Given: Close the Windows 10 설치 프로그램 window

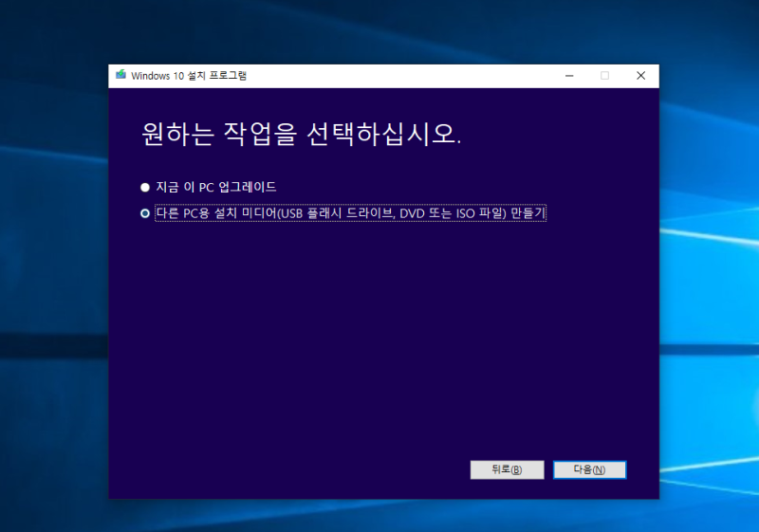Looking at the screenshot, I should pyautogui.click(x=641, y=76).
